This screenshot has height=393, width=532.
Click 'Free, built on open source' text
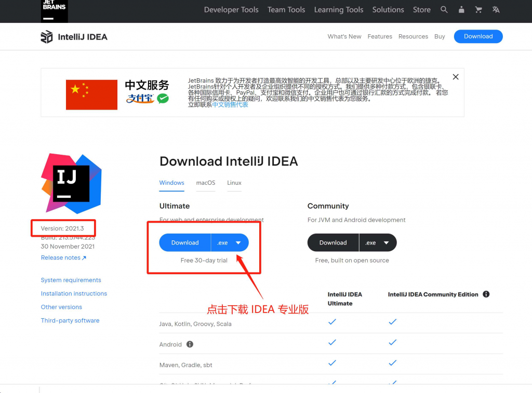tap(352, 261)
